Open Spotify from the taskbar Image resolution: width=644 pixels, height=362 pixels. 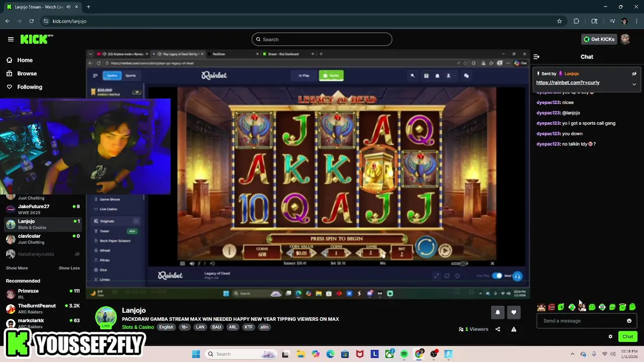coord(404,354)
